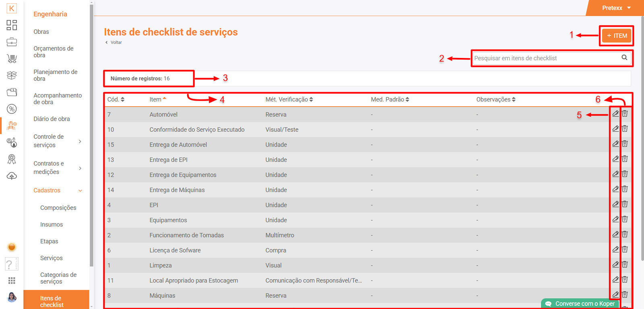Viewport: 644px width, 309px height.
Task: Open the dashboard grid icon in sidebar
Action: [12, 25]
